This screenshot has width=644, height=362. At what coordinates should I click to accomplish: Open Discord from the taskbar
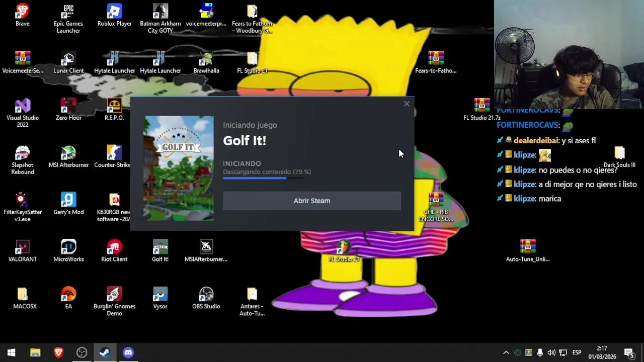coord(128,352)
